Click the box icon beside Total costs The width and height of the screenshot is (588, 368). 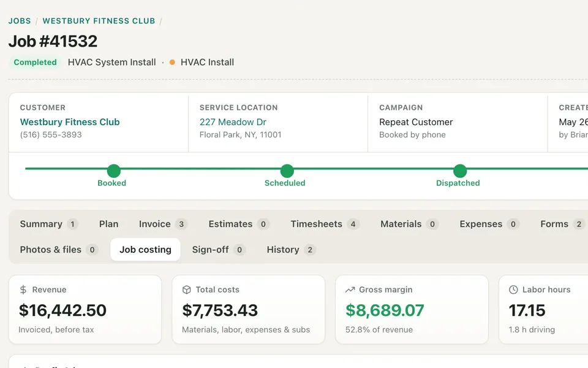coord(186,289)
